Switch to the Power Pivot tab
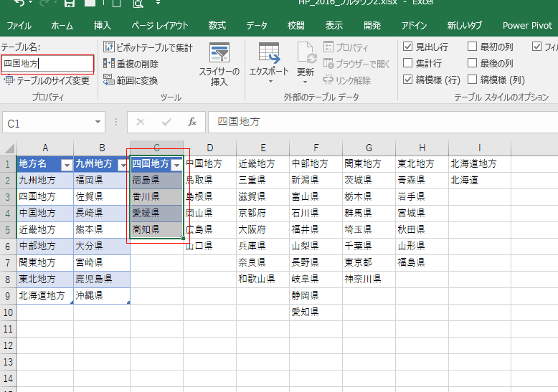The image size is (558, 392). pos(526,25)
